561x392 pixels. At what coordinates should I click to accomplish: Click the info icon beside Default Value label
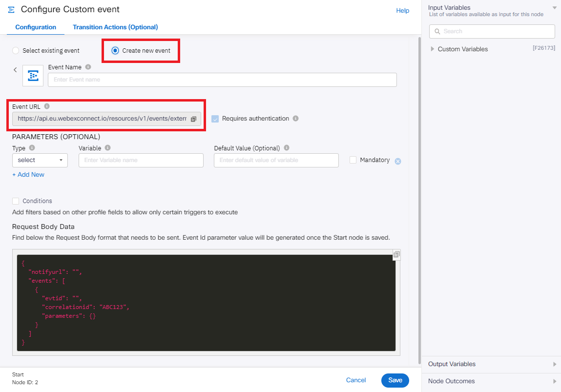click(x=287, y=148)
